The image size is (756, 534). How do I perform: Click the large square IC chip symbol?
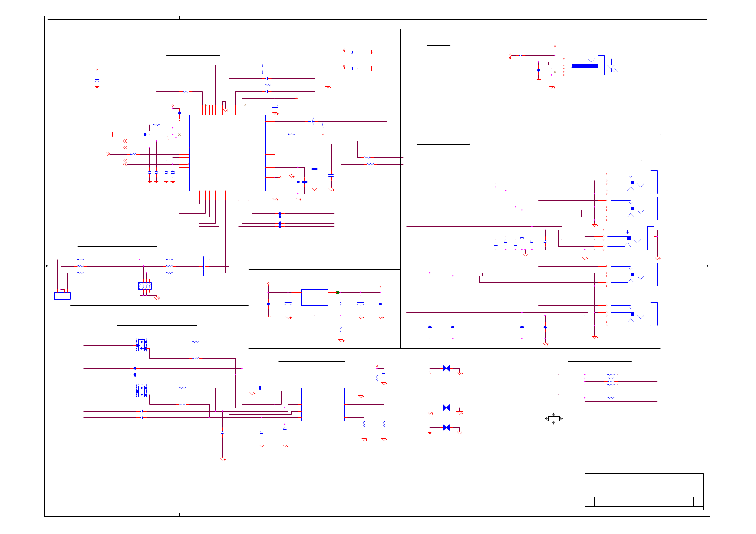(227, 152)
